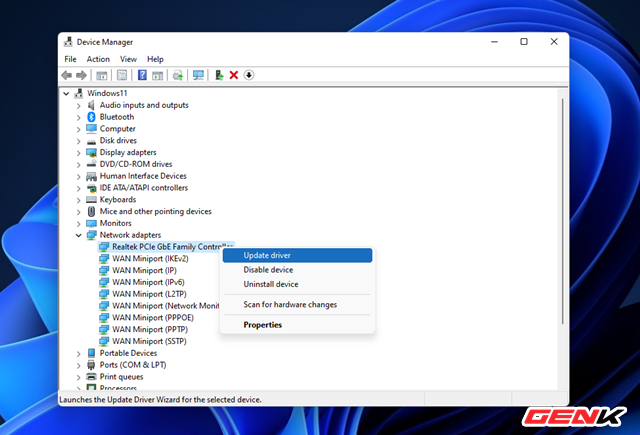
Task: Close the Device Manager window
Action: tap(554, 42)
